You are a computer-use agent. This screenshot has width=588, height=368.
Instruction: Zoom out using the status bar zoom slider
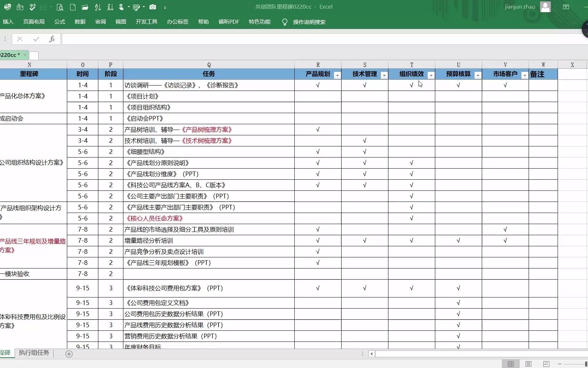pos(560,364)
